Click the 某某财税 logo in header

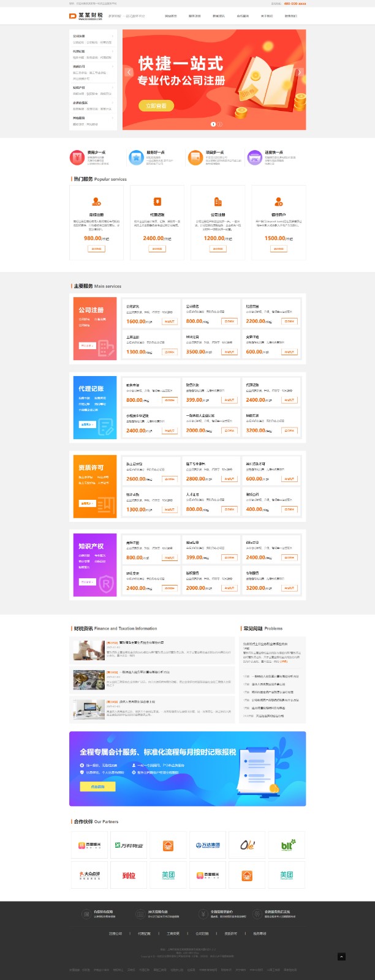click(86, 16)
